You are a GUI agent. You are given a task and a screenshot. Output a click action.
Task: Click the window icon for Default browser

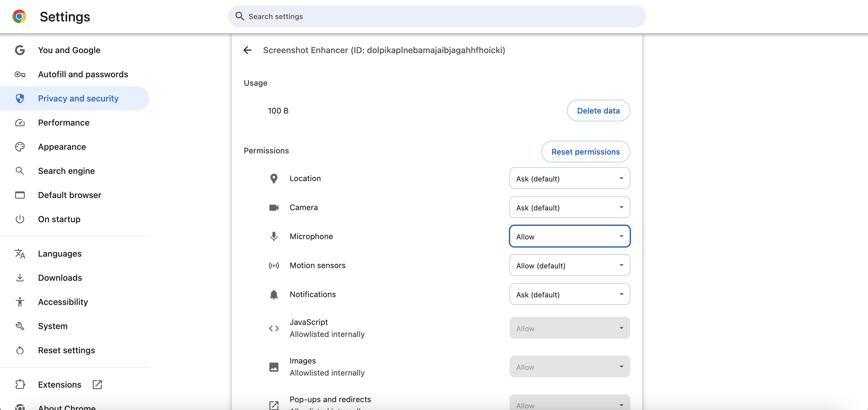(20, 195)
